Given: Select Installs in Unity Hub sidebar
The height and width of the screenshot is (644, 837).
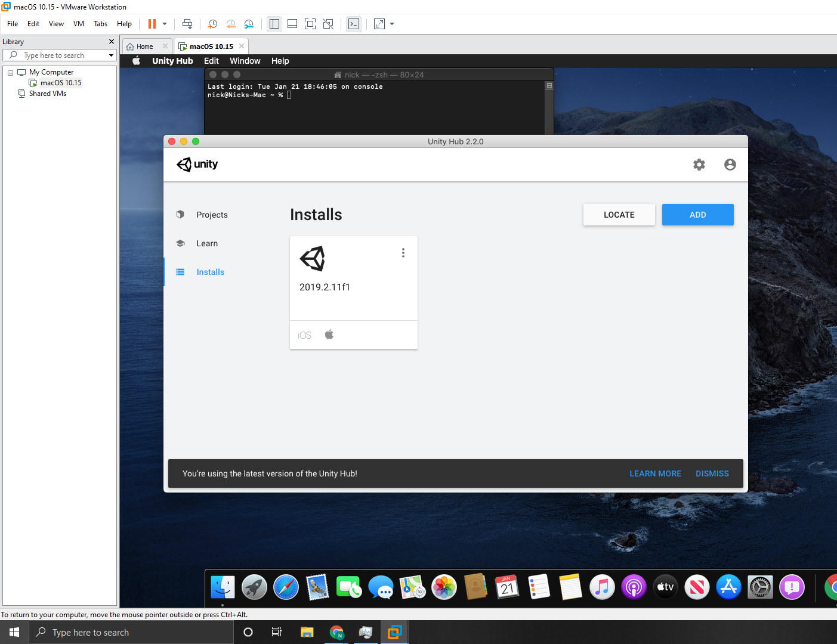Looking at the screenshot, I should tap(210, 272).
